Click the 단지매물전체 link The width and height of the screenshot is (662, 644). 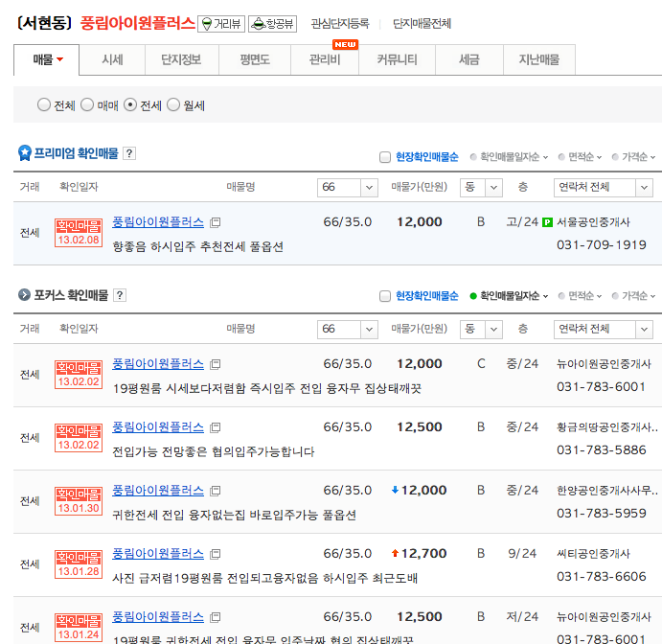click(422, 24)
